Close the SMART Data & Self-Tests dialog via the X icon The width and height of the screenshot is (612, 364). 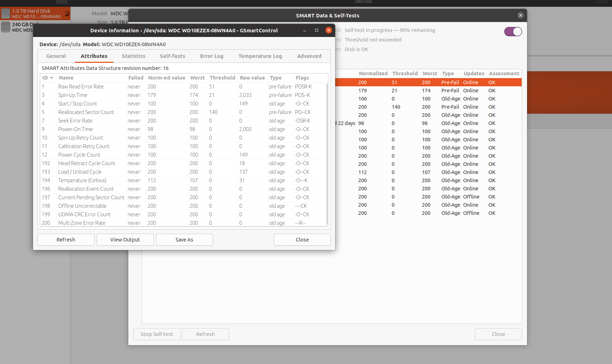[520, 15]
